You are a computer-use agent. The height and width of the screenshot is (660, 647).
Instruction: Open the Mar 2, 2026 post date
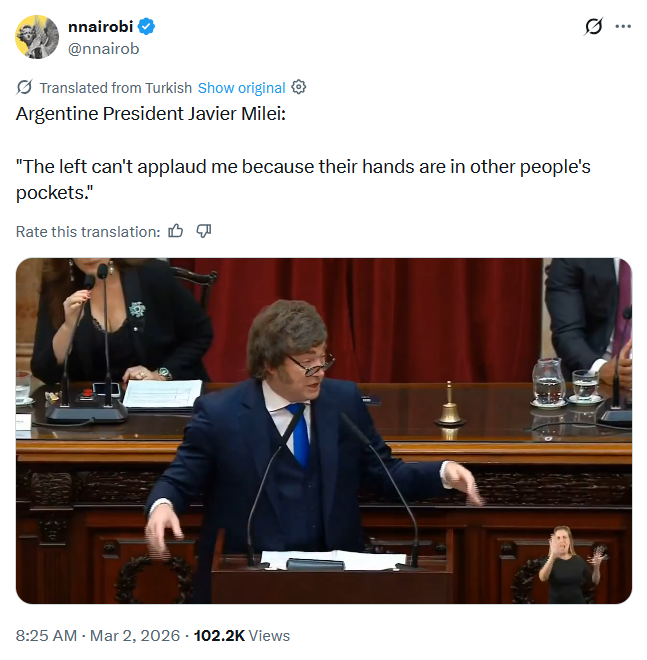point(135,636)
